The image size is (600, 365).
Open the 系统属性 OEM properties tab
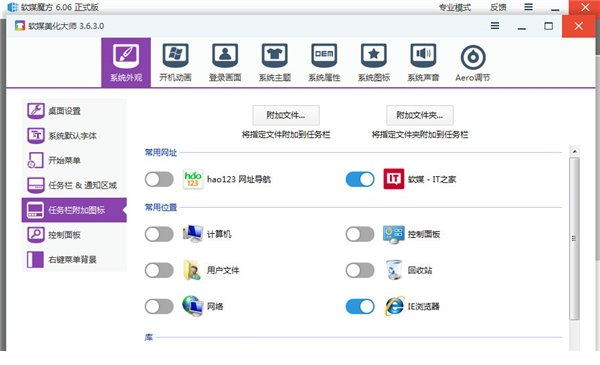[324, 63]
